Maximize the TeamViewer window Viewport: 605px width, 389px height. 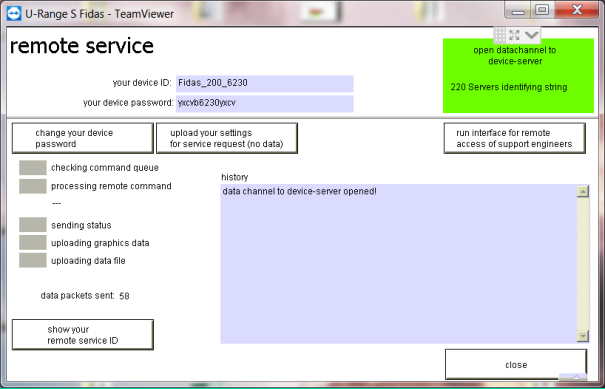pyautogui.click(x=542, y=10)
